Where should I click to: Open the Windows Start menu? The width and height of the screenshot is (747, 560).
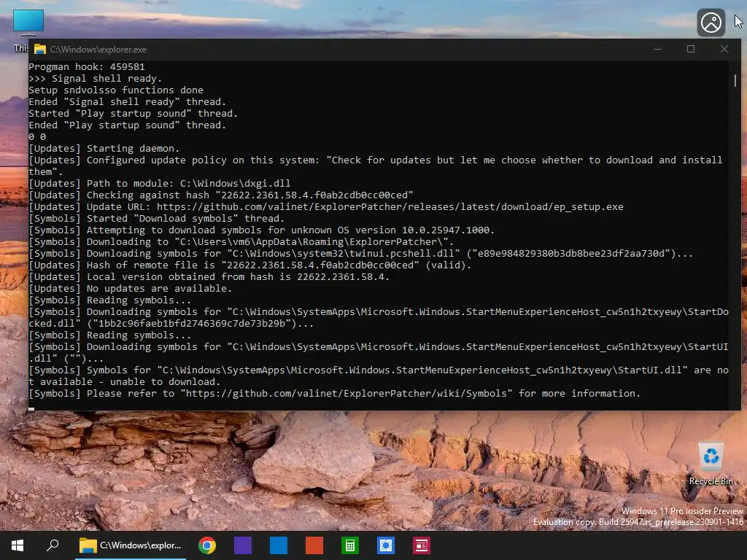(18, 545)
